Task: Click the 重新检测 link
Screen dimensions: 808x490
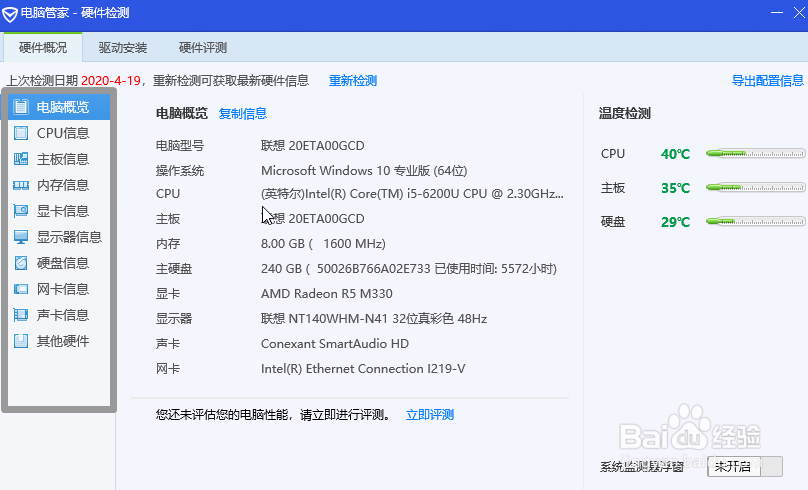Action: (x=353, y=81)
